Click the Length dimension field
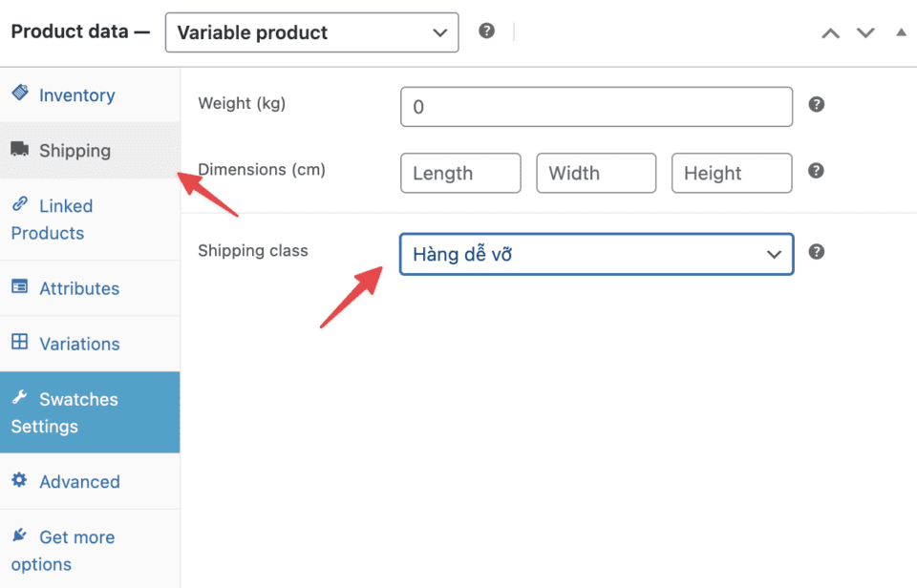 point(460,174)
